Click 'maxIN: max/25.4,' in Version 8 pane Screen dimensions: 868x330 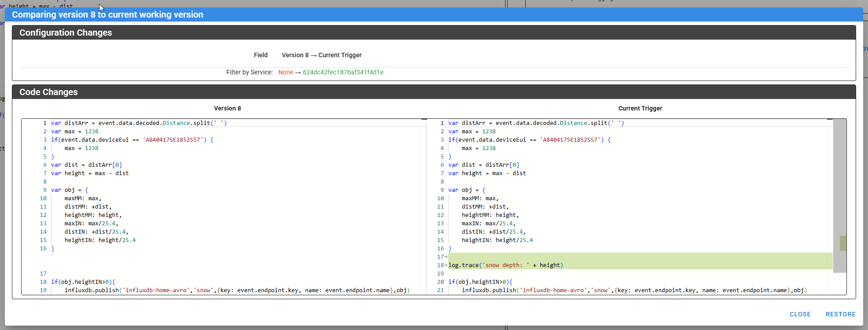click(x=92, y=224)
